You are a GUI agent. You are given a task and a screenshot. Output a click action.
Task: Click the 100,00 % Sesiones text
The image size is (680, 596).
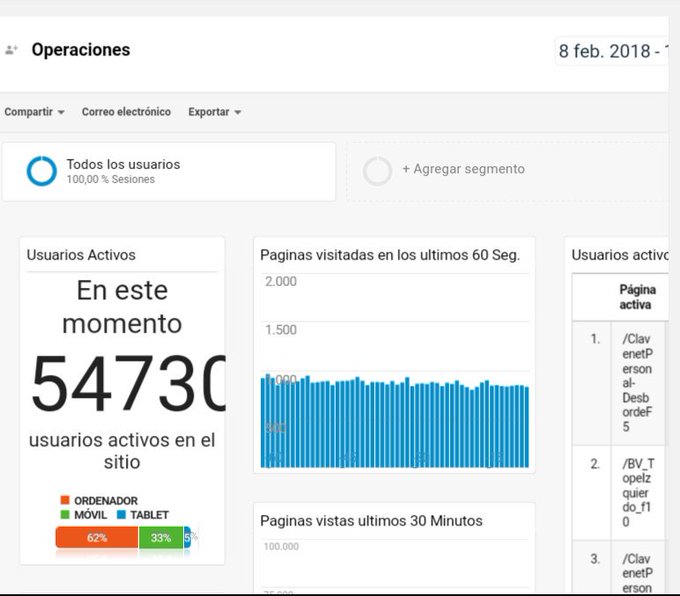[111, 180]
